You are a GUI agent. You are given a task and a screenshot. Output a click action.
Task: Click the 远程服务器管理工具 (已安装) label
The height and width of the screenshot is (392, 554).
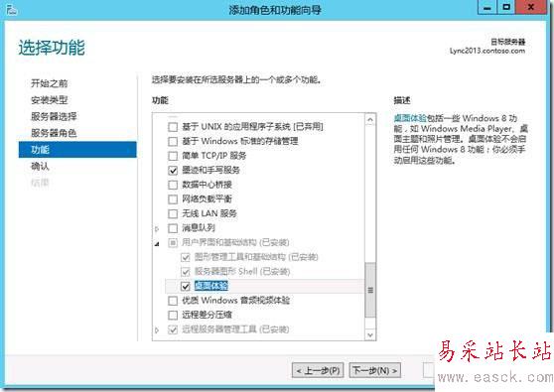(x=235, y=329)
